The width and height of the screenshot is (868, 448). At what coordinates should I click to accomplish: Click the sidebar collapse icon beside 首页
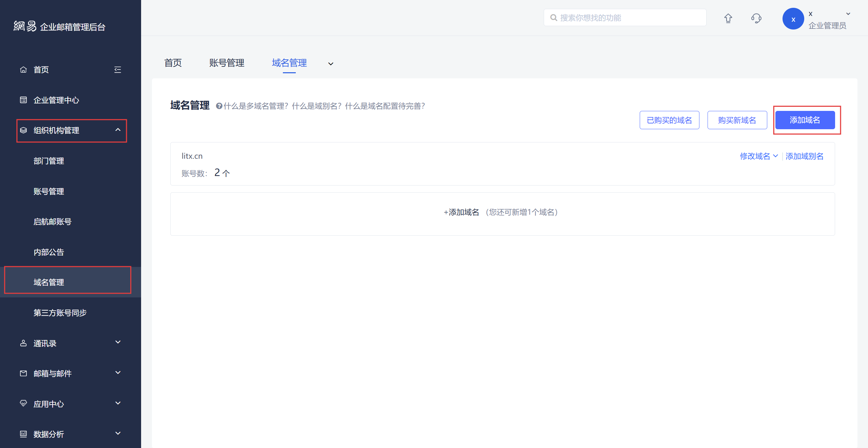click(117, 70)
